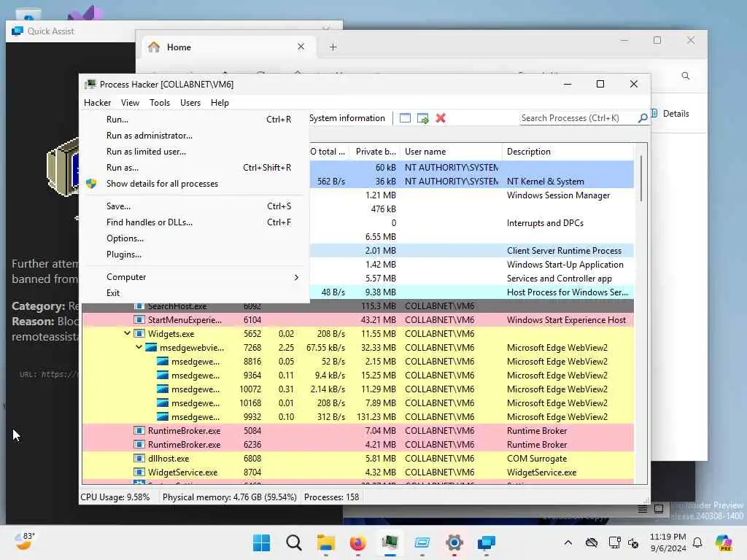Select Show details for all processes
Viewport: 747px width, 560px height.
tap(195, 184)
